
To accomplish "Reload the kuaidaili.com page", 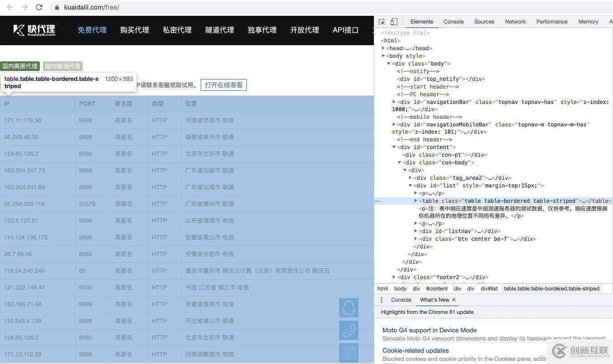I will click(39, 7).
